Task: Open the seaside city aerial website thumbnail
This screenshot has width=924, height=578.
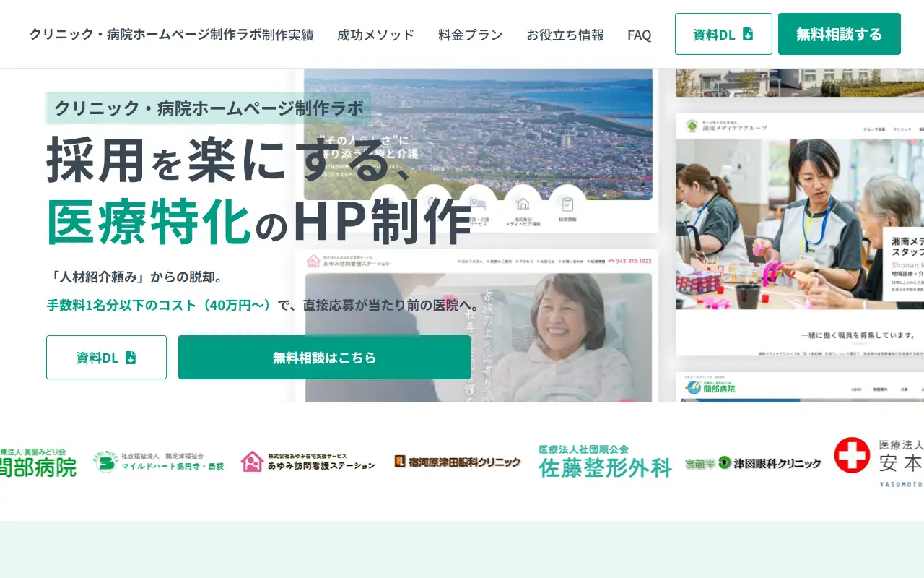Action: click(478, 150)
